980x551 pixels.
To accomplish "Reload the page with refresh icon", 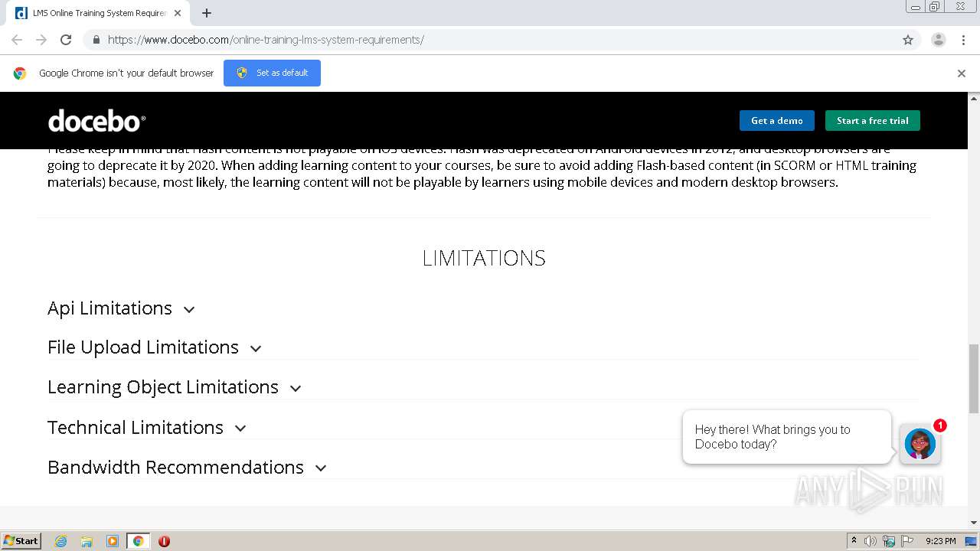I will [66, 40].
